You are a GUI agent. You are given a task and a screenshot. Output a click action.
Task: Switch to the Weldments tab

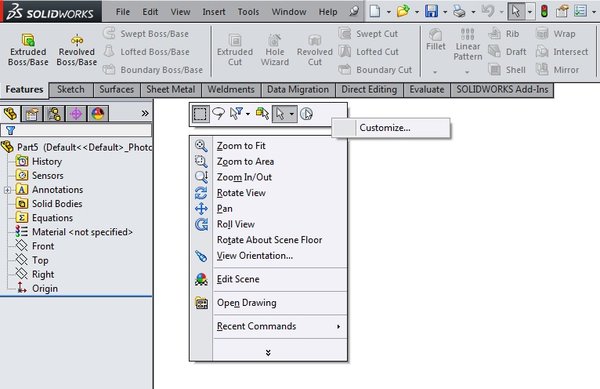pos(231,90)
